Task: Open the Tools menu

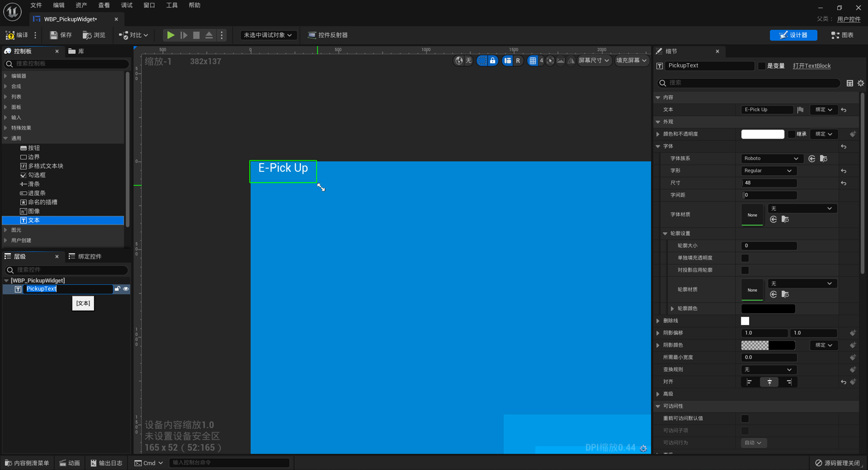Action: point(171,5)
